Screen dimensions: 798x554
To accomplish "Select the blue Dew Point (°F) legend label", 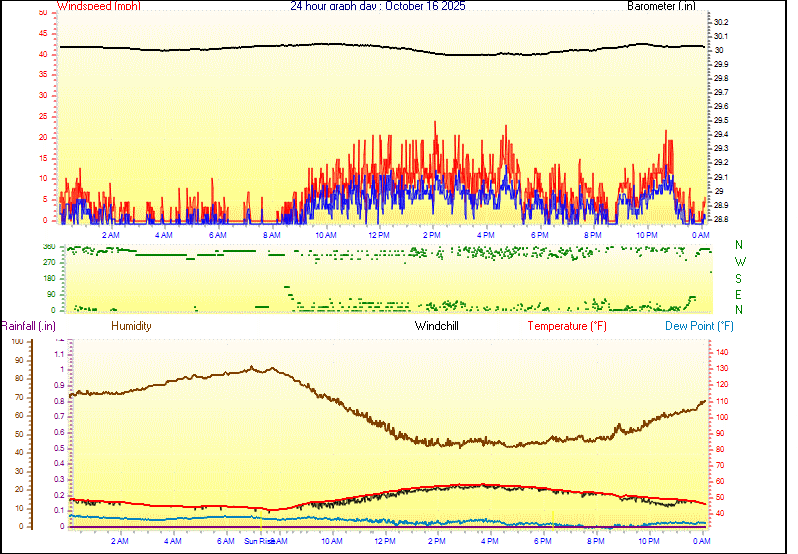I will [x=699, y=326].
